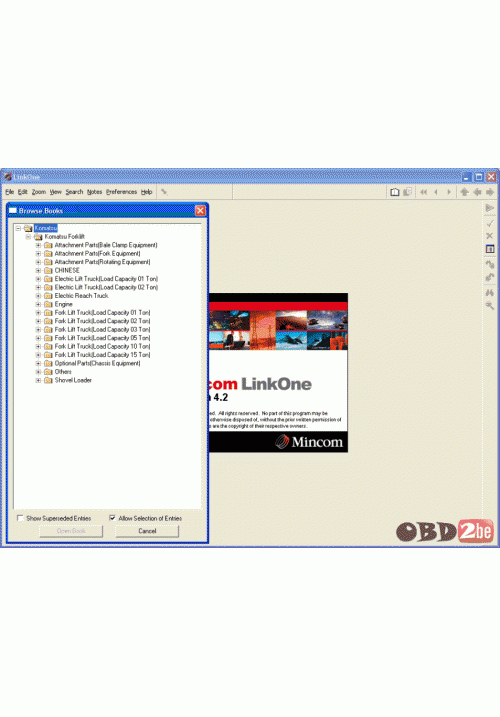Expand Electric Lift Truck(Load Capacity 01 Ton)

pos(38,279)
